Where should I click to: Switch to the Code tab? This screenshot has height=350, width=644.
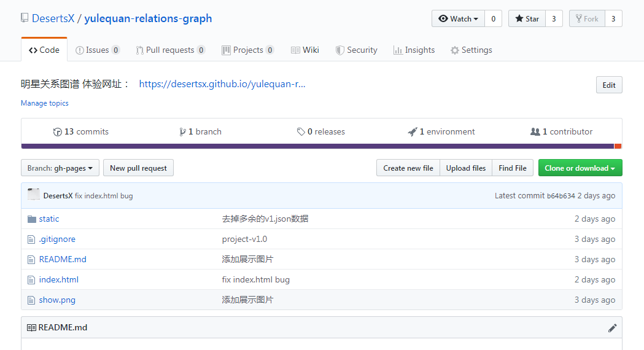(x=44, y=50)
